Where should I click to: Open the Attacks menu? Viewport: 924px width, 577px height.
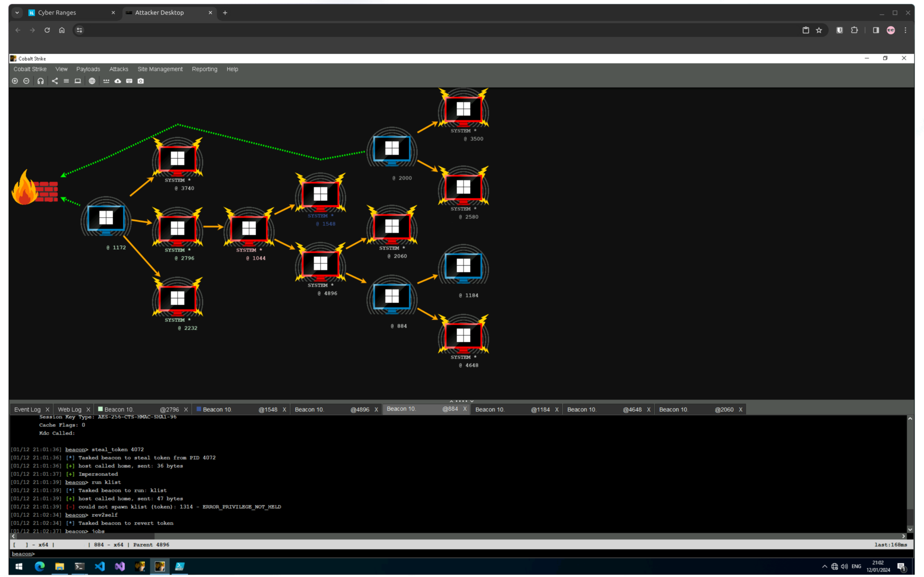coord(118,69)
